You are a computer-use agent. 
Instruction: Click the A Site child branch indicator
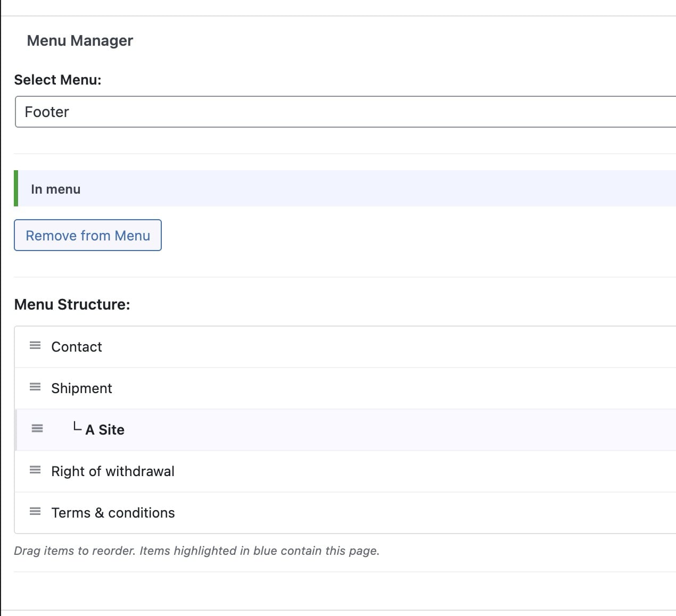pos(77,427)
